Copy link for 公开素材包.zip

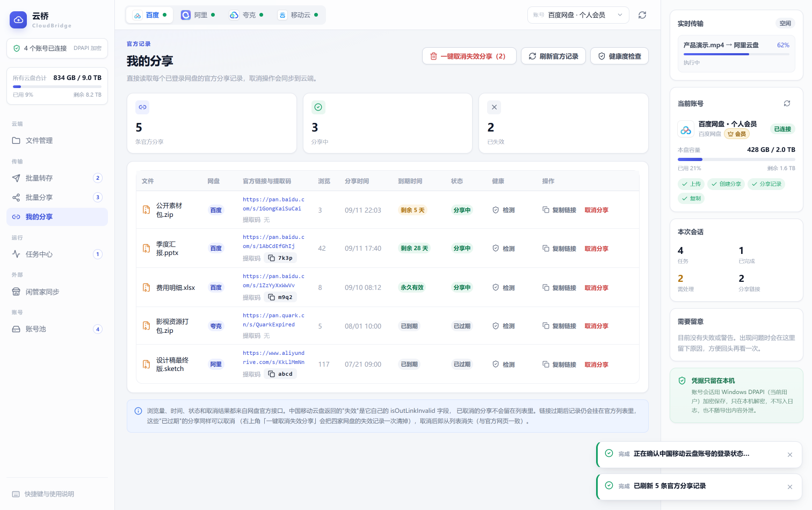point(559,210)
